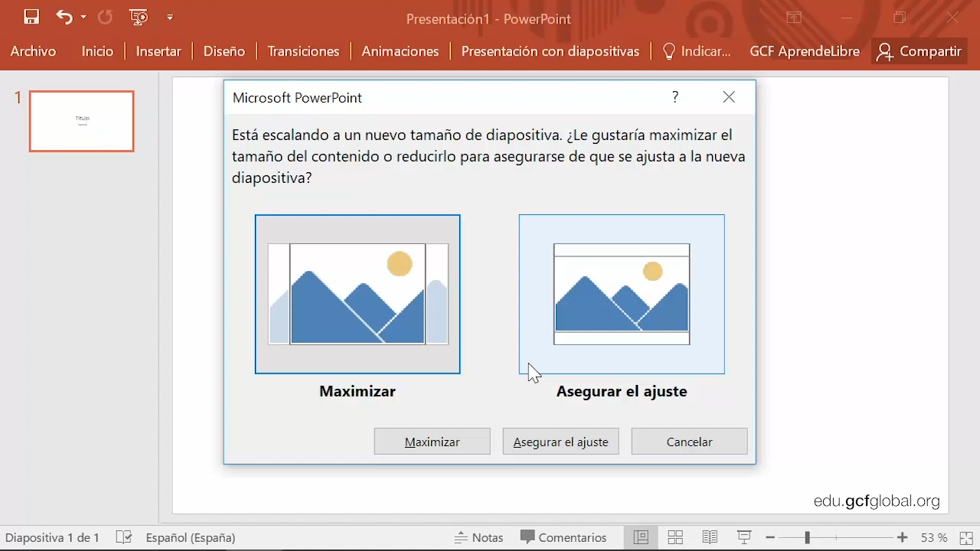Click Español (España) language indicator
Screen dimensions: 980x551
point(191,537)
